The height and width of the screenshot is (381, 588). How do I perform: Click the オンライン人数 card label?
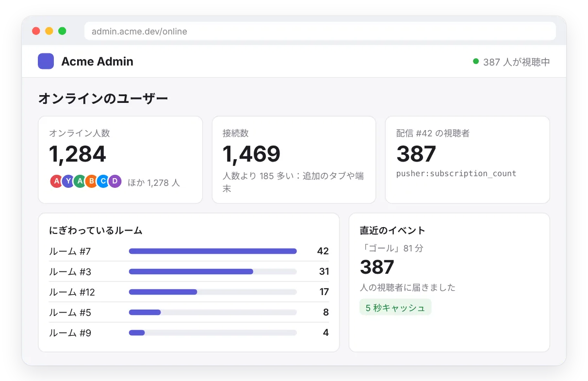pyautogui.click(x=80, y=133)
